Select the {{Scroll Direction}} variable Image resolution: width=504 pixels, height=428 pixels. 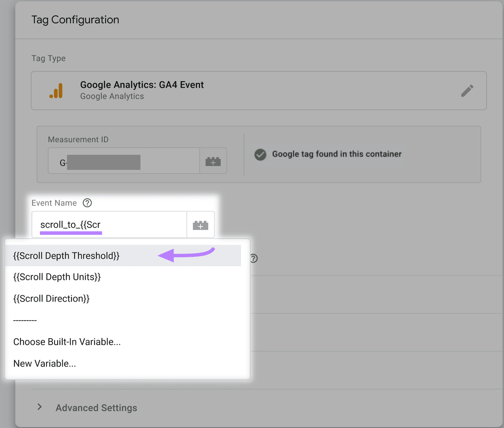point(51,298)
